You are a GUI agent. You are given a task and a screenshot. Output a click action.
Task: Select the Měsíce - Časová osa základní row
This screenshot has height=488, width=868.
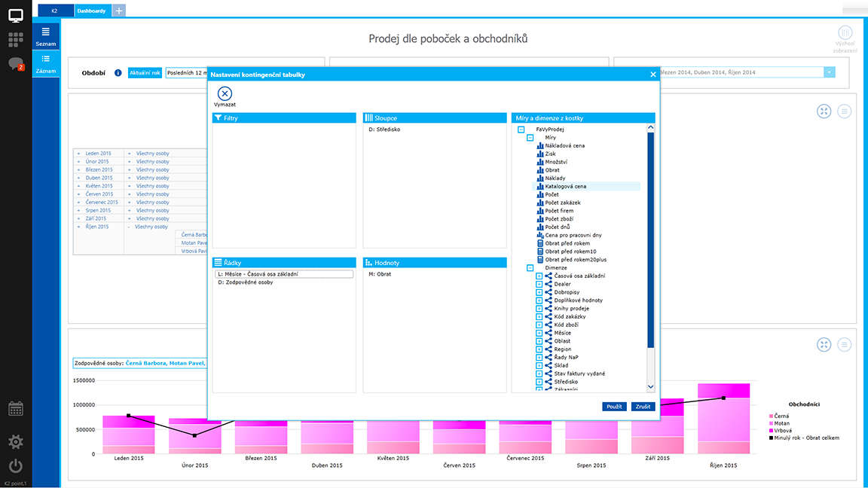284,274
